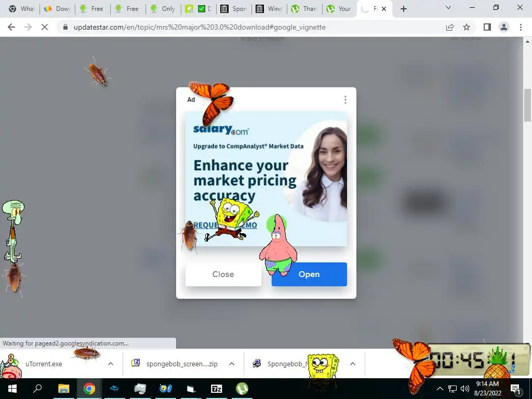532x399 pixels.
Task: Expand options for uTorrent.exe download
Action: [x=110, y=364]
